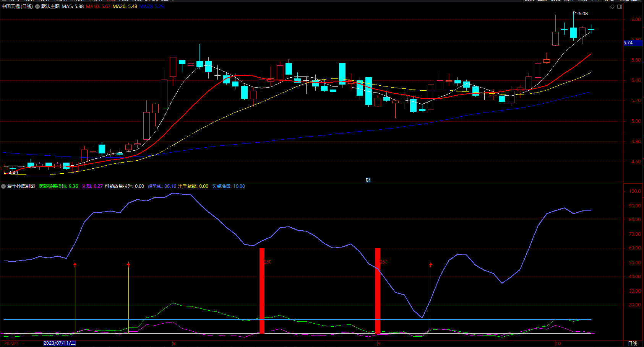Image resolution: width=644 pixels, height=347 pixels.
Task: Click the month 10 marker on time axis
Action: 558,343
